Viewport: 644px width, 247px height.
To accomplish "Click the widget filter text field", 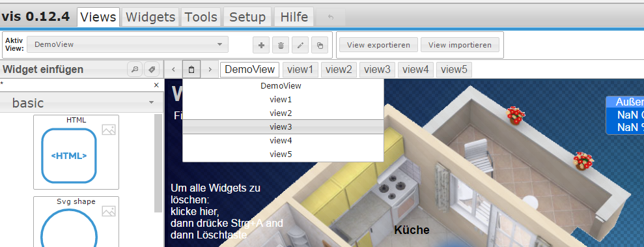I will tap(76, 85).
